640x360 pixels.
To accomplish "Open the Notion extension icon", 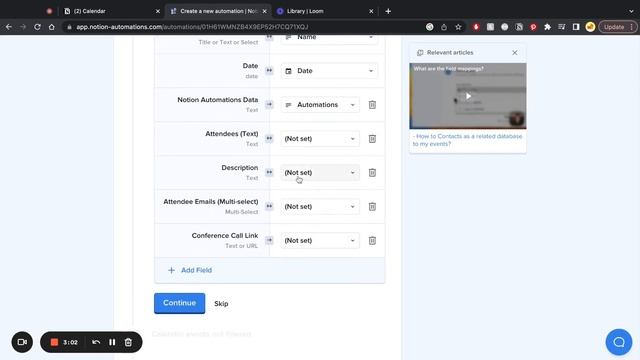I will point(519,27).
